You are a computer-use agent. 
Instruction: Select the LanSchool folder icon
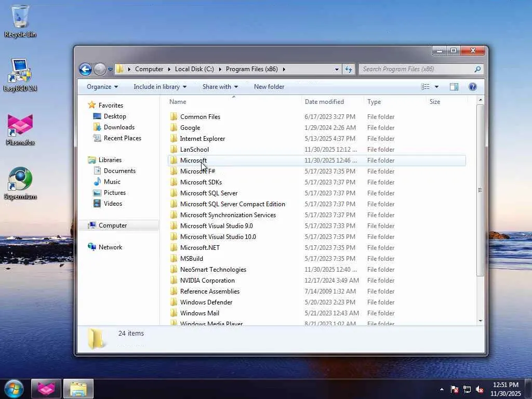click(x=174, y=149)
